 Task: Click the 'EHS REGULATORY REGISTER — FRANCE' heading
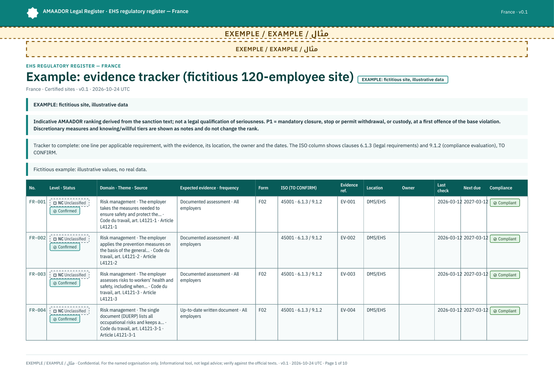tap(73, 66)
